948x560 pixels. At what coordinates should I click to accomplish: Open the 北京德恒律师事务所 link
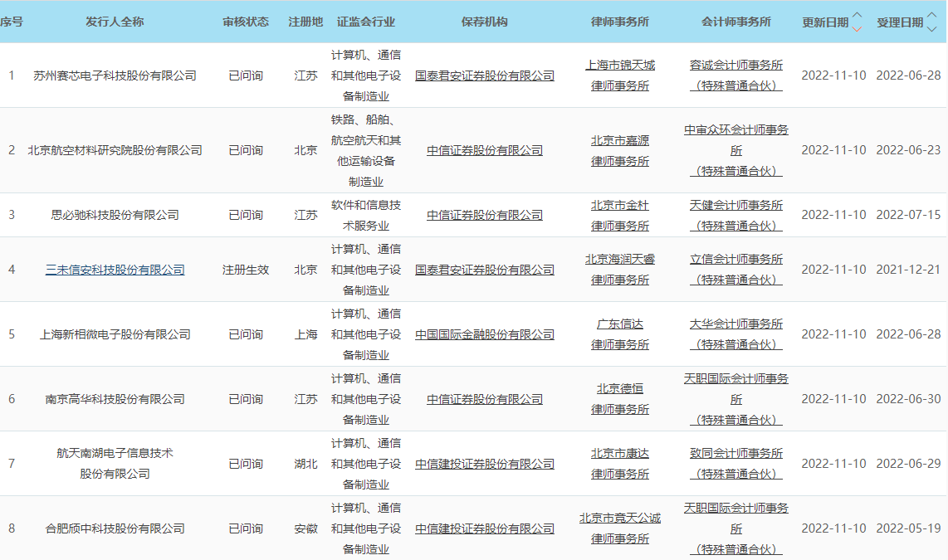pos(620,399)
